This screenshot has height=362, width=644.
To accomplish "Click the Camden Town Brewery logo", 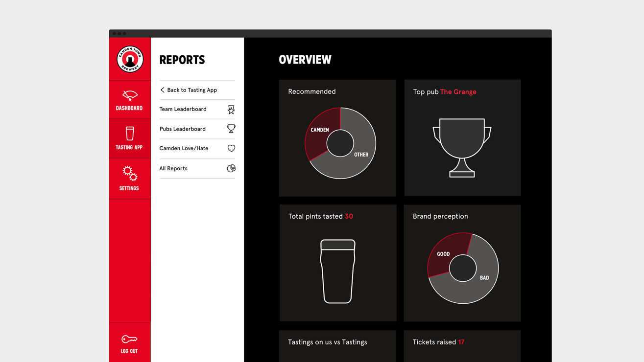I will pyautogui.click(x=130, y=59).
